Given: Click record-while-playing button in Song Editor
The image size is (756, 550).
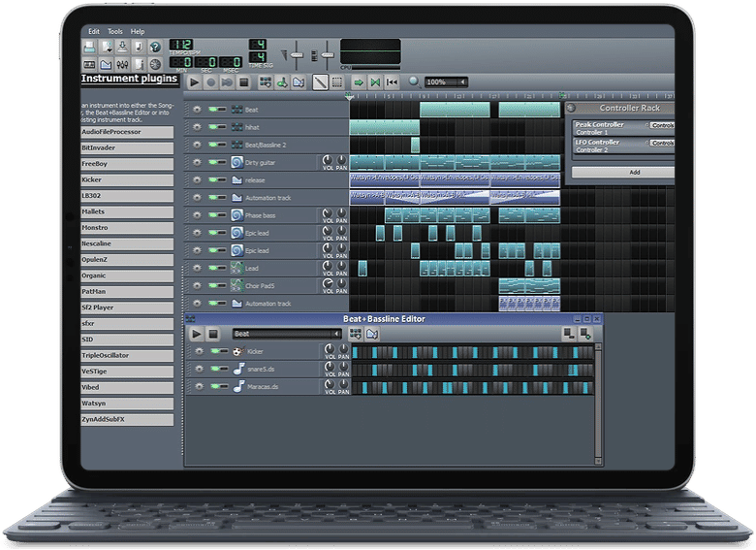Looking at the screenshot, I should pyautogui.click(x=227, y=82).
